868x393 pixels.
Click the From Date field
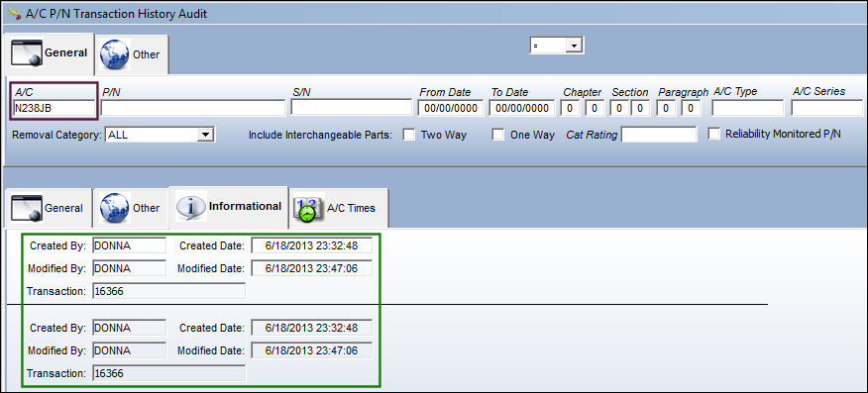451,108
